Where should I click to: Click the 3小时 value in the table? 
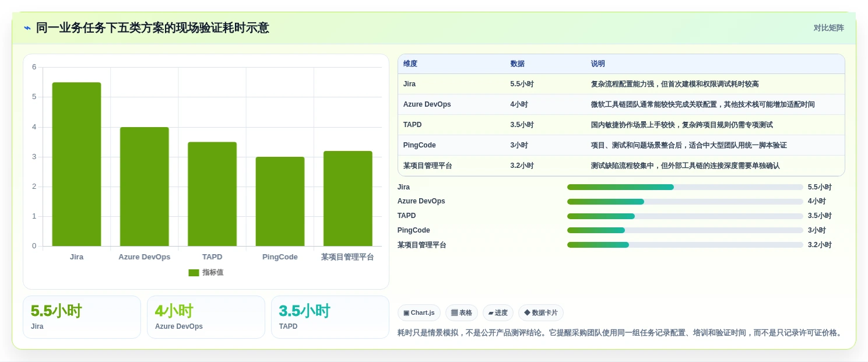point(519,145)
